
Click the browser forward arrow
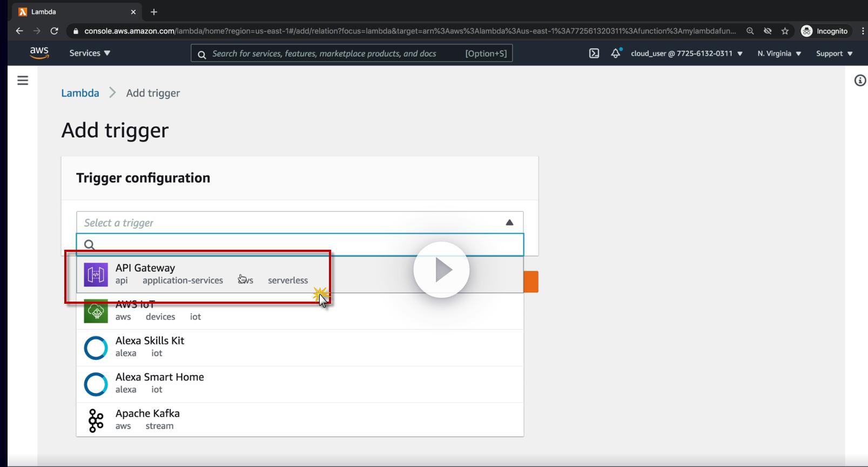(x=37, y=31)
